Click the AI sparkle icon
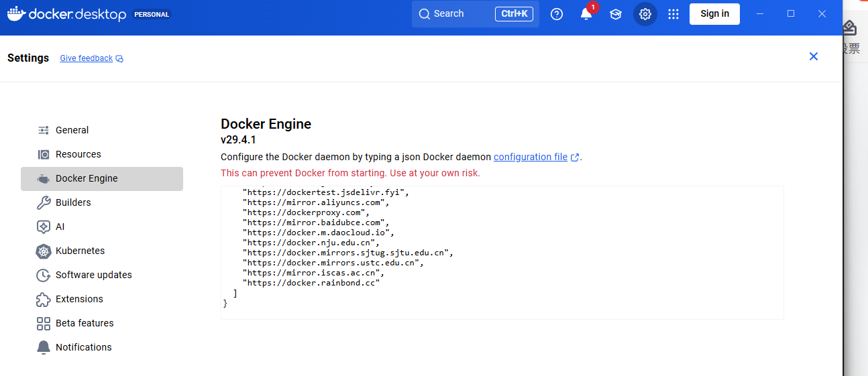This screenshot has height=376, width=868. (x=44, y=227)
